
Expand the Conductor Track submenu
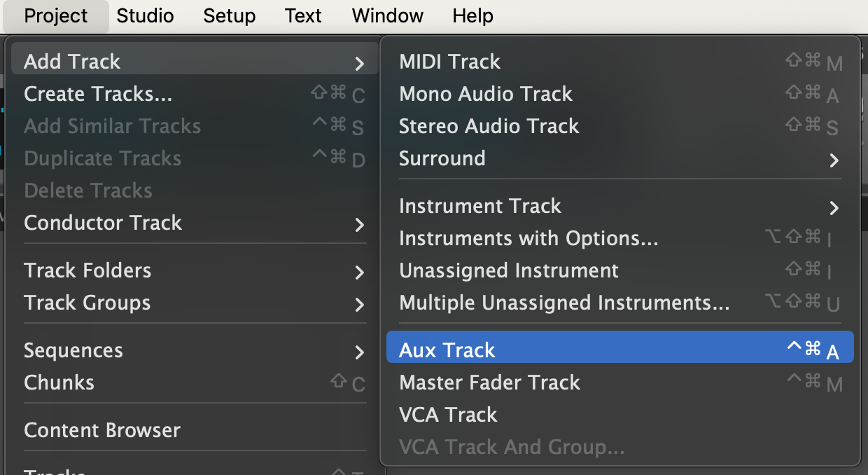[359, 224]
